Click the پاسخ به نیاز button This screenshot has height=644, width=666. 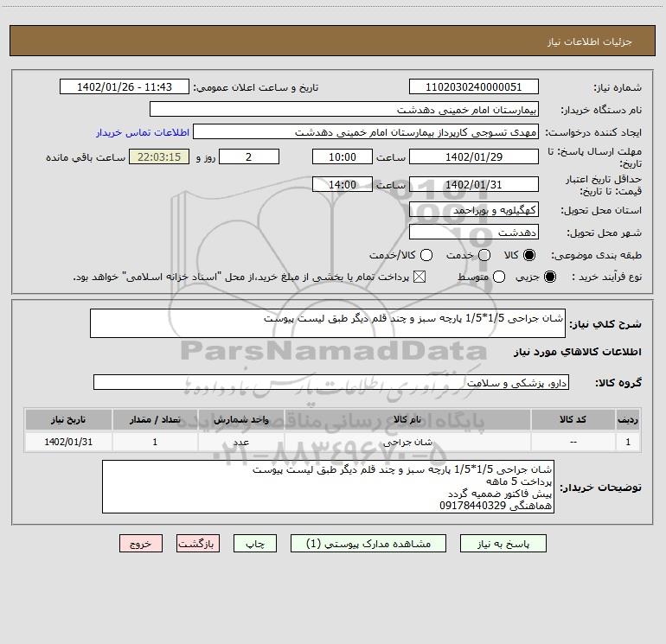(503, 544)
